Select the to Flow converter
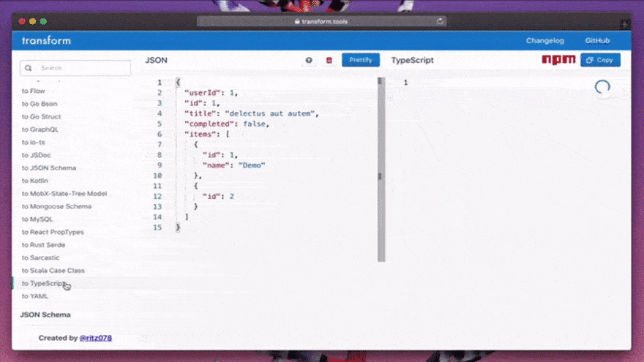644x362 pixels. [x=33, y=91]
